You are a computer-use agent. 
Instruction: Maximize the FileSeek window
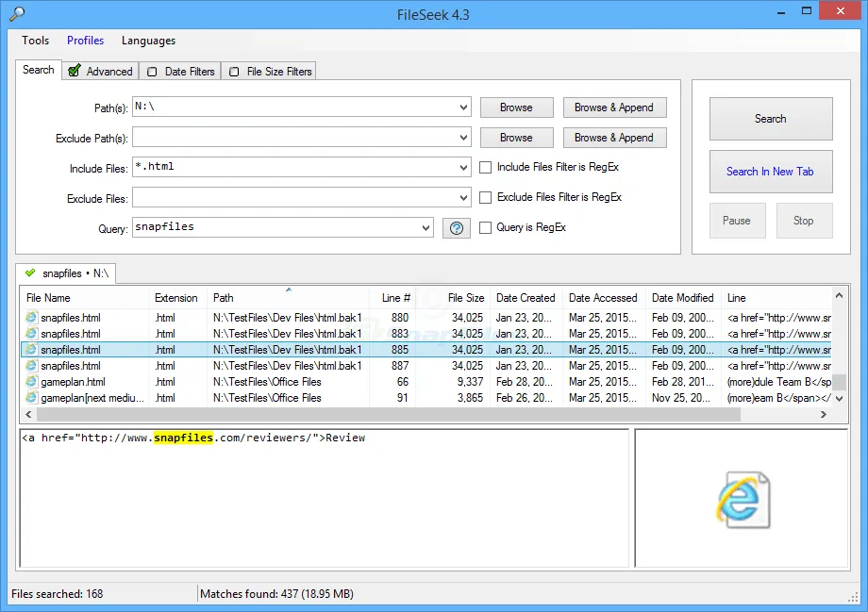807,10
